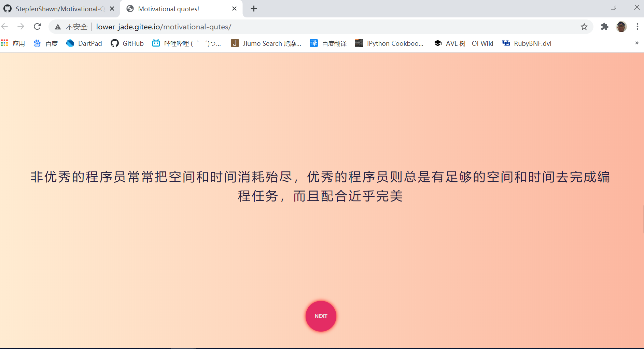
Task: Open the Google apps grid icon
Action: (x=4, y=43)
